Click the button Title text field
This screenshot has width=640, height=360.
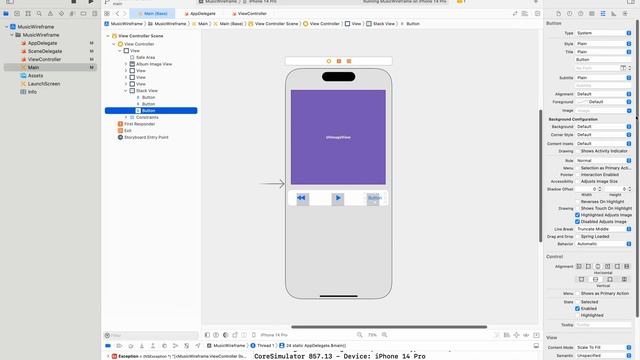(x=603, y=60)
